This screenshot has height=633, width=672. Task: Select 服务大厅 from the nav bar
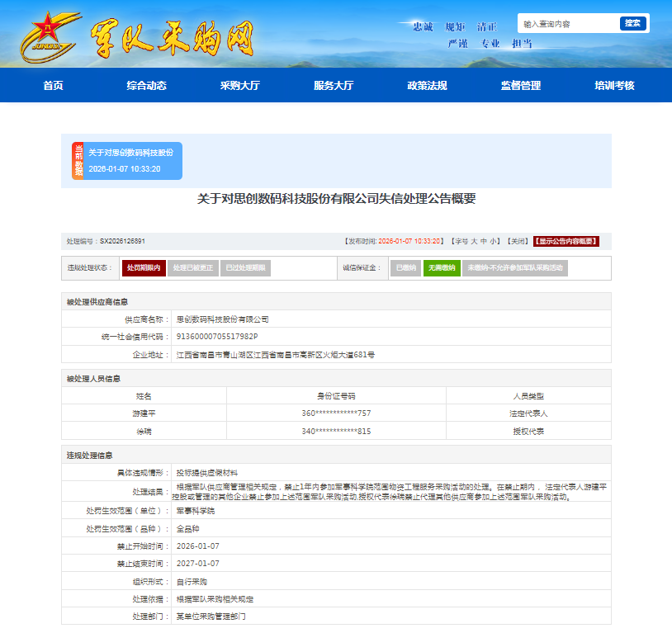tap(334, 86)
